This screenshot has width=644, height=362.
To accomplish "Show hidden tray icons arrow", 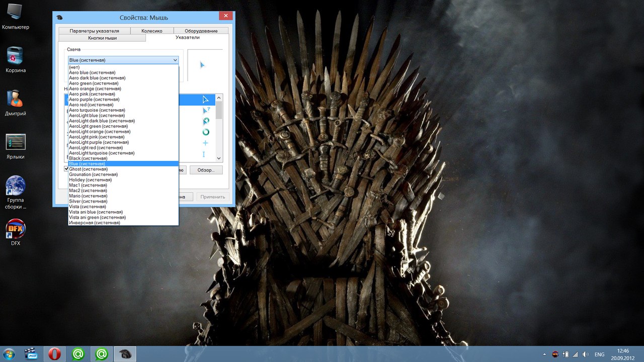I will coord(545,354).
